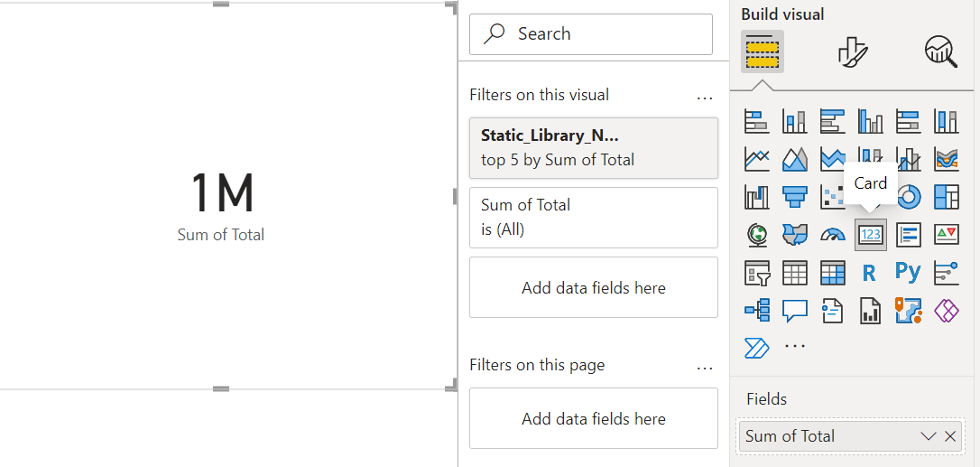Screen dimensions: 980x467
Task: Switch to the Build visual fields tab
Action: pos(762,51)
